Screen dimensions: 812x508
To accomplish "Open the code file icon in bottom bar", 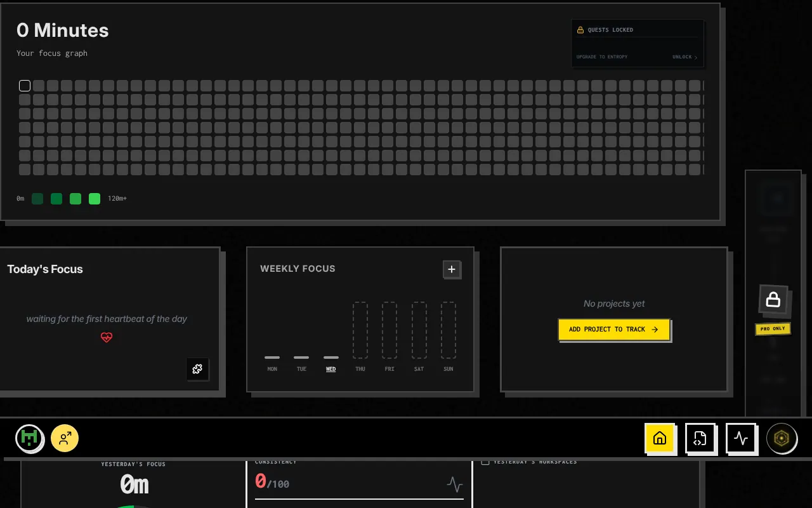I will (x=700, y=438).
